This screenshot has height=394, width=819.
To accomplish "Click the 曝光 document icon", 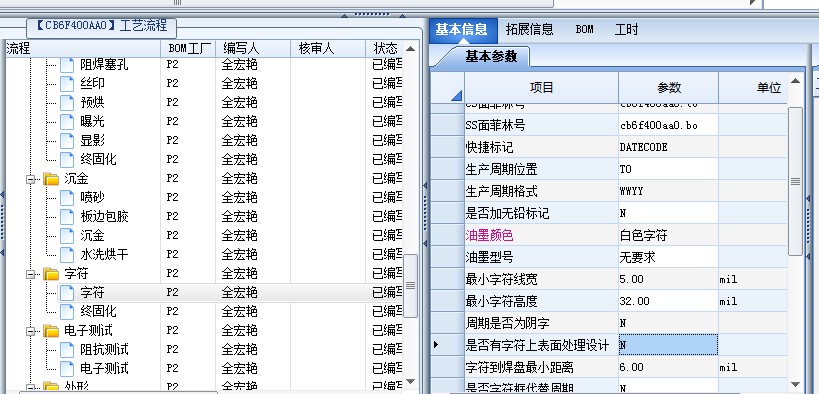I will click(x=67, y=122).
